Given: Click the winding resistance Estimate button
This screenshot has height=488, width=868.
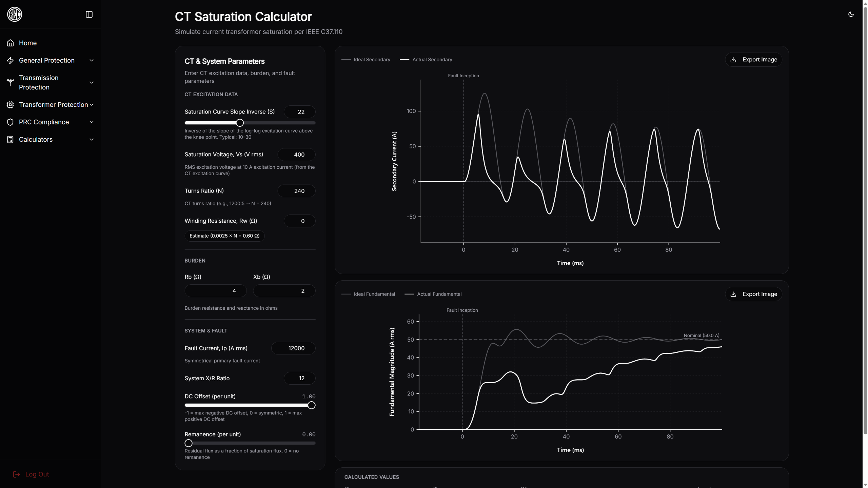Looking at the screenshot, I should [224, 236].
